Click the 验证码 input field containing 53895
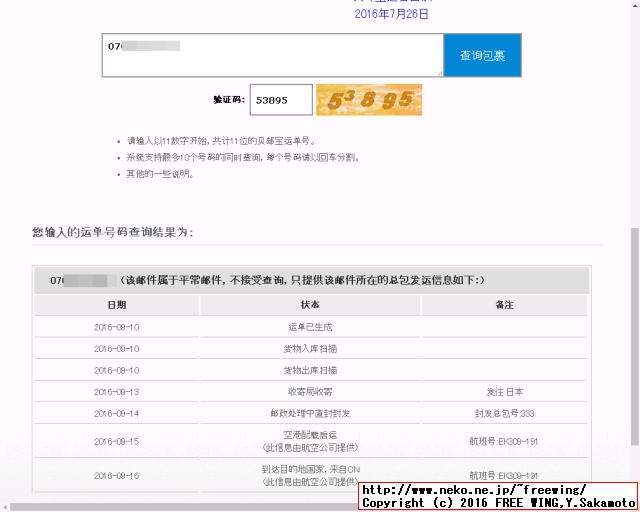This screenshot has width=640, height=512. pos(281,100)
